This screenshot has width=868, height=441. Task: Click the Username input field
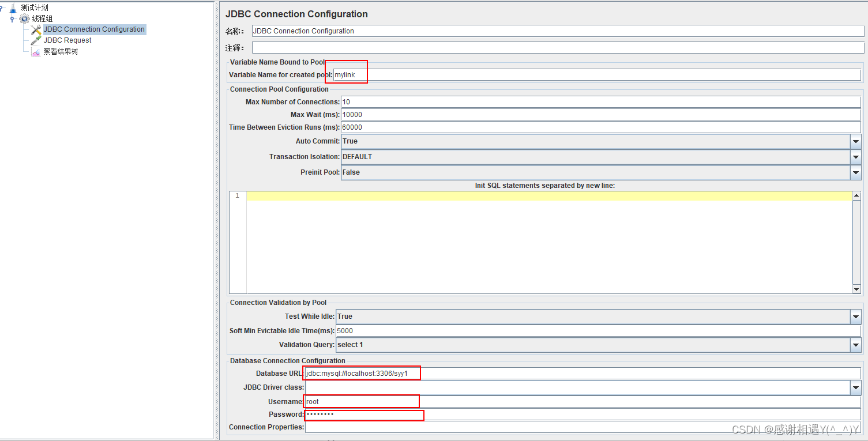[583, 402]
